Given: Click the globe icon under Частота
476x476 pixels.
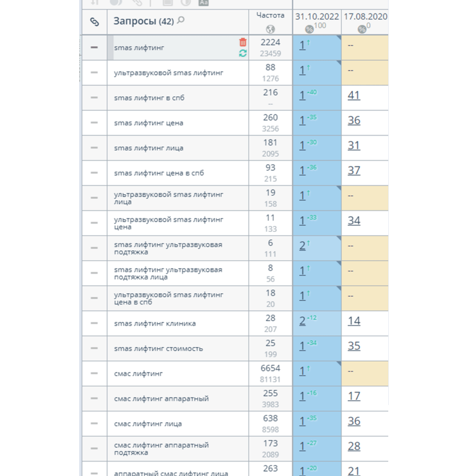Looking at the screenshot, I should point(270,29).
